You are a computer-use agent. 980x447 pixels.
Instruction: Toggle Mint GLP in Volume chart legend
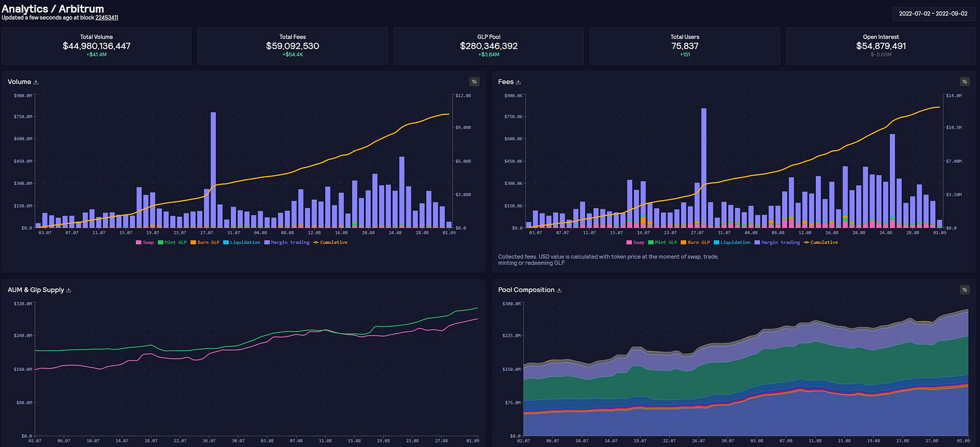tap(172, 242)
